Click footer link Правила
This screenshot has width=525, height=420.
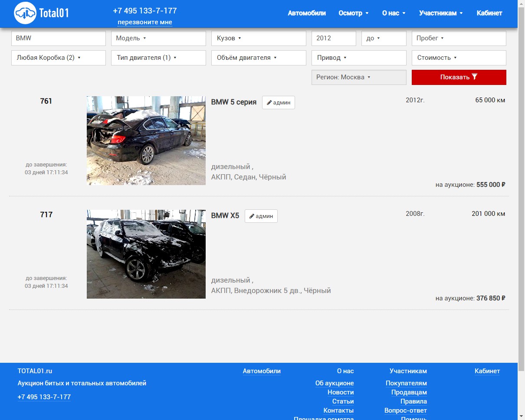tap(413, 401)
